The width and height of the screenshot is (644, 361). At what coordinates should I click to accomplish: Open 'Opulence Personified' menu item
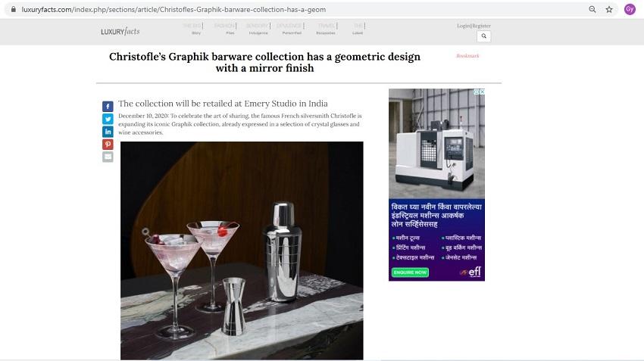pyautogui.click(x=290, y=29)
